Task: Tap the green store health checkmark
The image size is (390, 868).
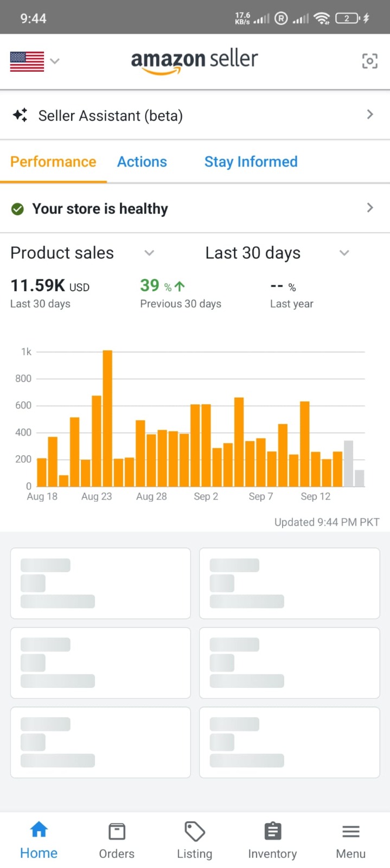Action: pyautogui.click(x=17, y=209)
